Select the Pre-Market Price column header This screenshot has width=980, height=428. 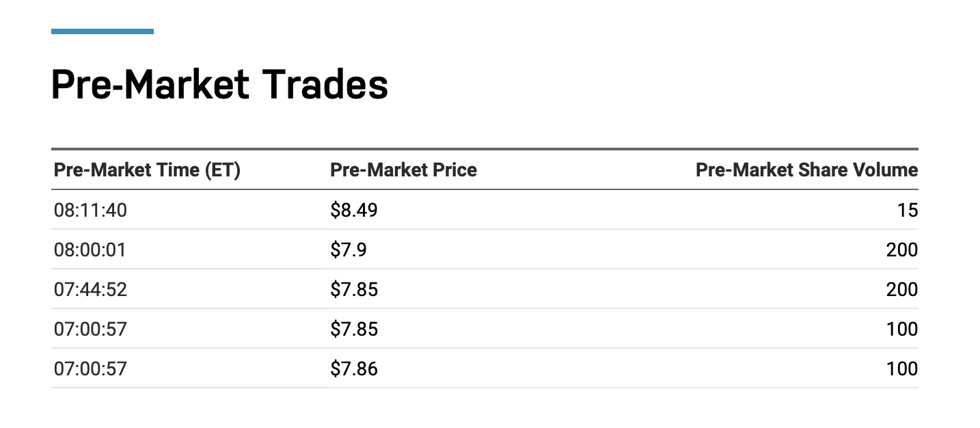tap(403, 170)
